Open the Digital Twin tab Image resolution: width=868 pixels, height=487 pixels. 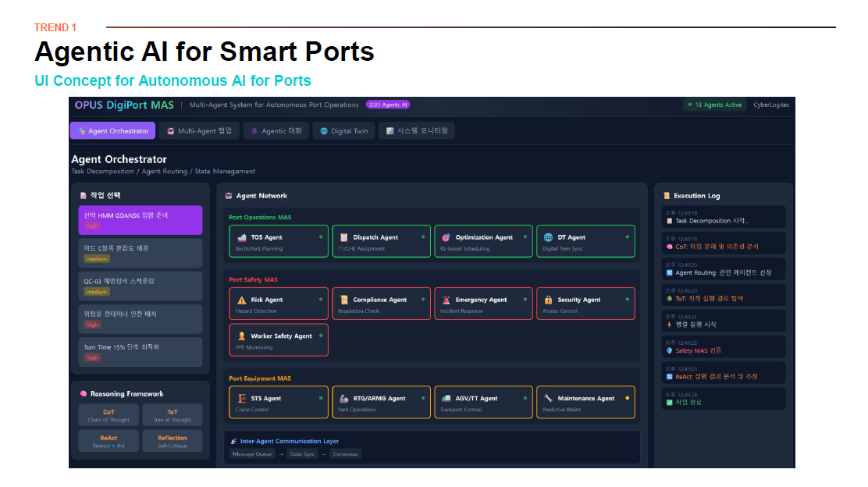point(343,131)
